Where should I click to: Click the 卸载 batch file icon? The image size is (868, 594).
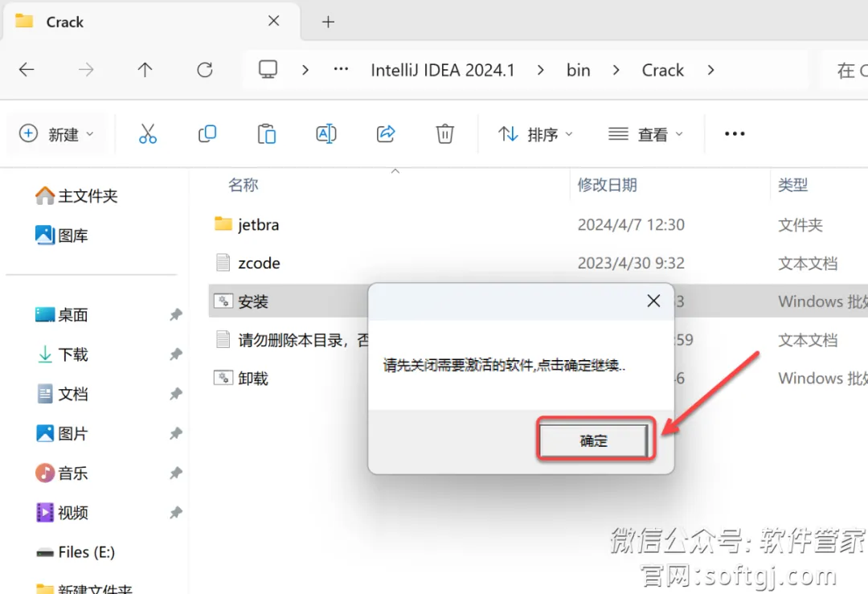tap(223, 378)
